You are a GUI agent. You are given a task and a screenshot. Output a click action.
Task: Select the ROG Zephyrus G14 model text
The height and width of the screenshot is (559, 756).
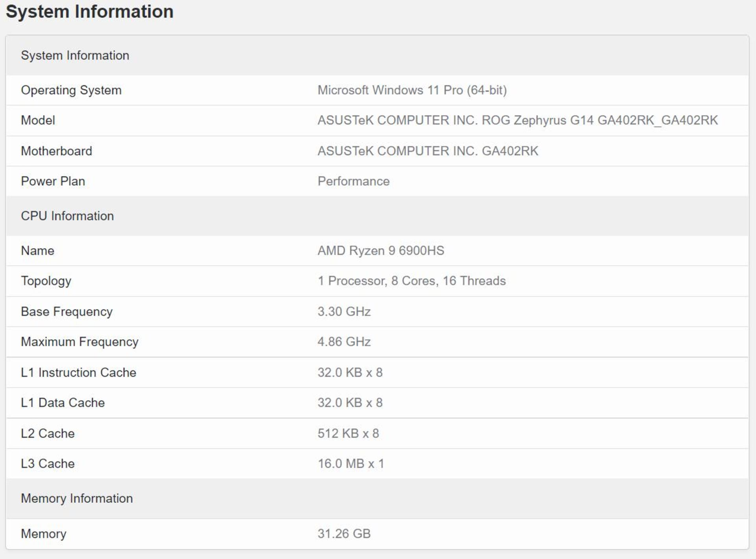517,120
